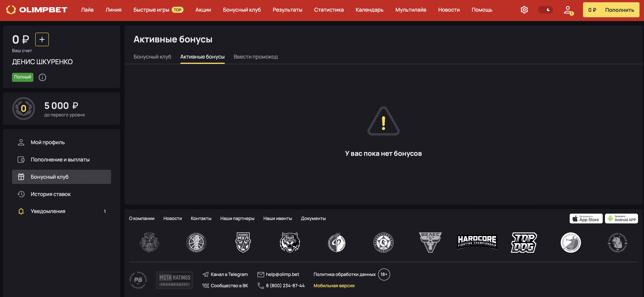Click the tiger partner logo
Screen dimensions: 644x297
point(290,242)
